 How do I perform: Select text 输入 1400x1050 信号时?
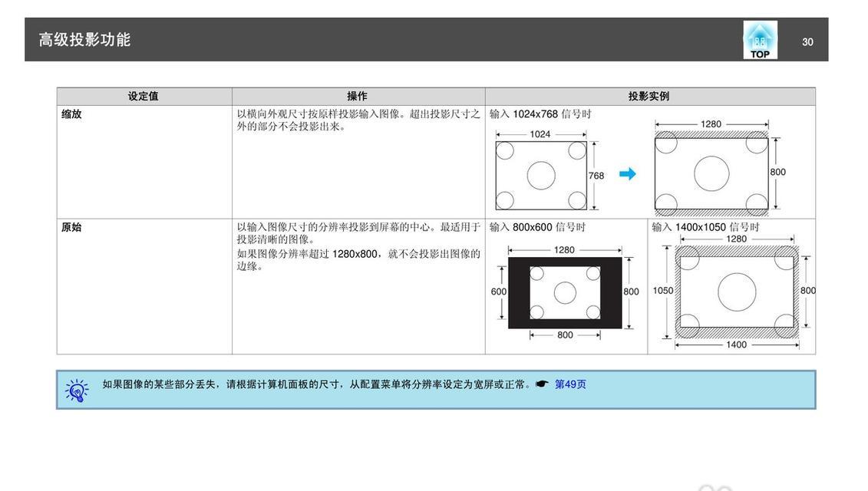[x=705, y=227]
